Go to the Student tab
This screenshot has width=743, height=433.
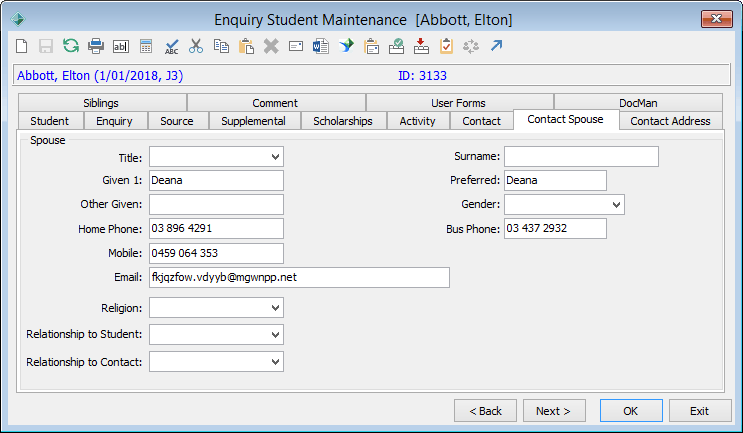coord(51,121)
